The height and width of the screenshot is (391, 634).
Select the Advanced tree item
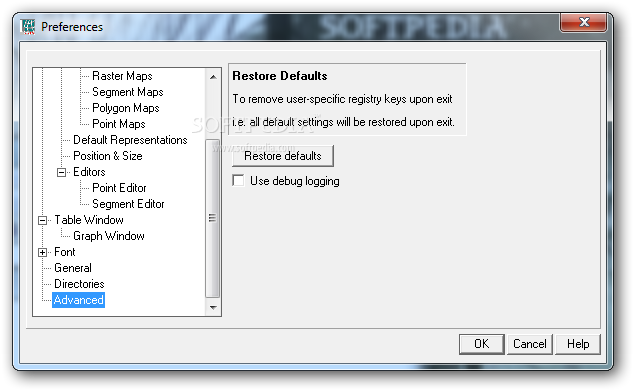click(78, 300)
